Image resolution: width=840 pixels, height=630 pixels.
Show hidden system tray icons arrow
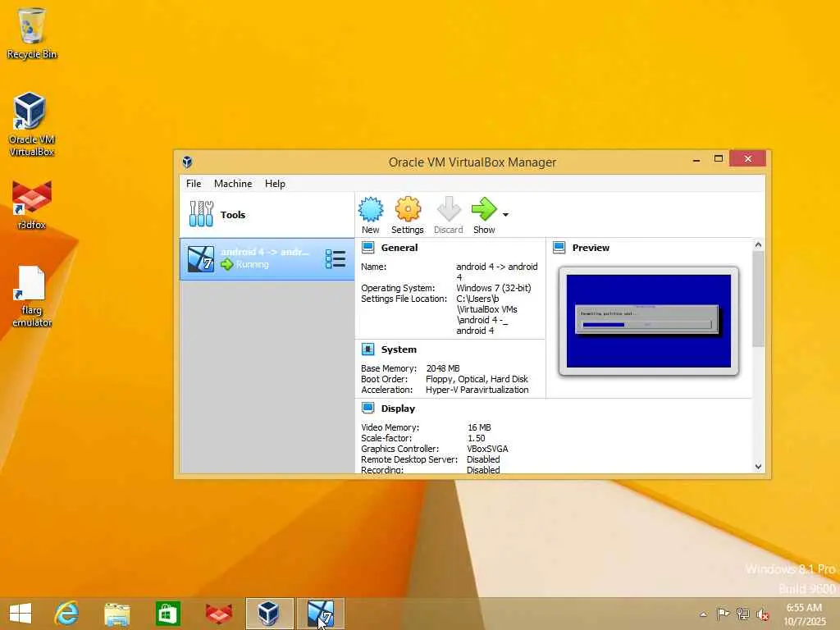click(703, 614)
